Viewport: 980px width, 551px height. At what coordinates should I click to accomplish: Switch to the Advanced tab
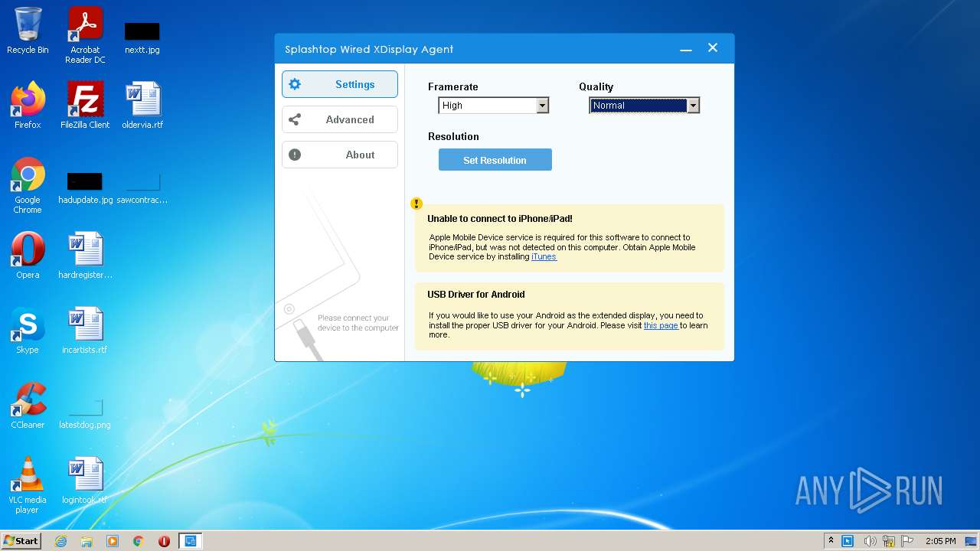340,119
